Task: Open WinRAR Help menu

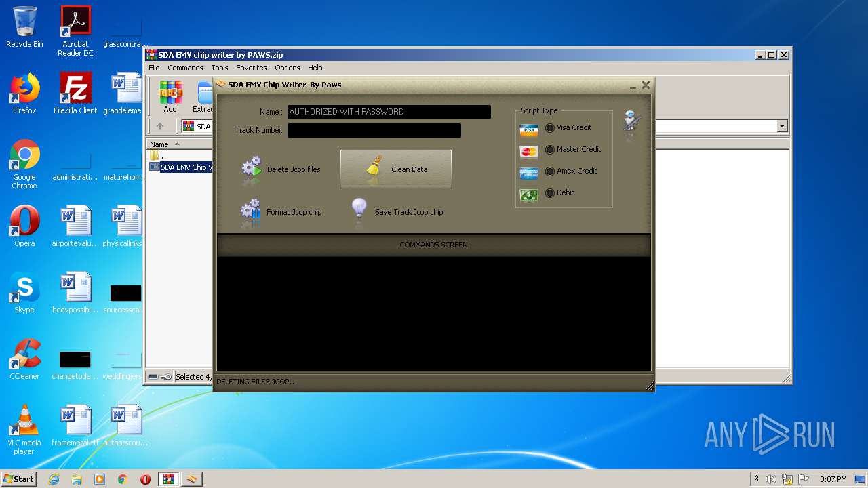Action: (x=315, y=68)
